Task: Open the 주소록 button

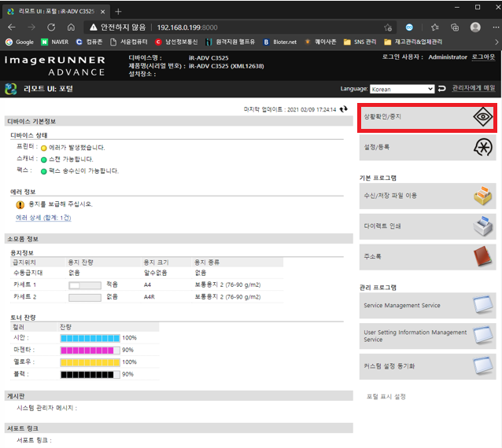Action: pos(428,257)
